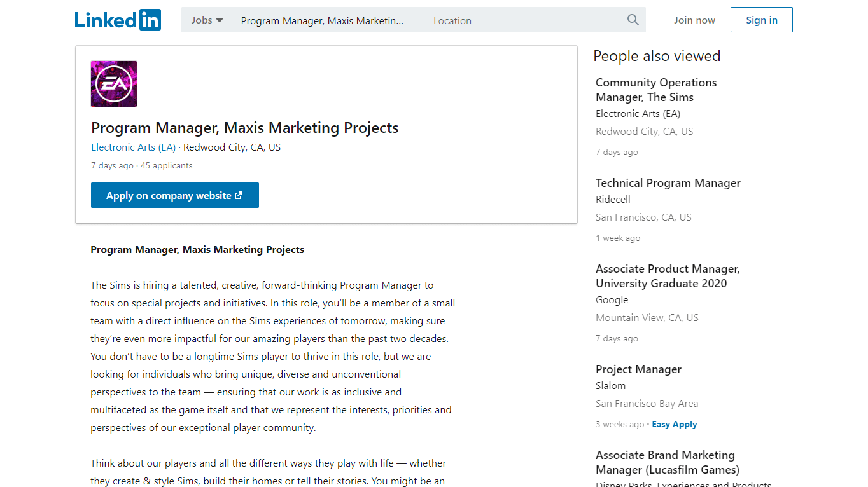Select the job title heading in the card
The width and height of the screenshot is (868, 487).
tap(245, 128)
